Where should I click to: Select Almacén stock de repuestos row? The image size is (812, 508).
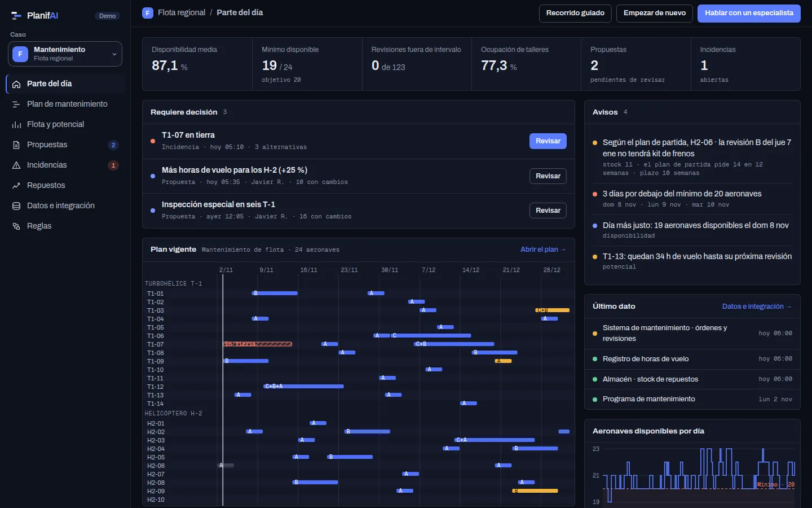(692, 379)
